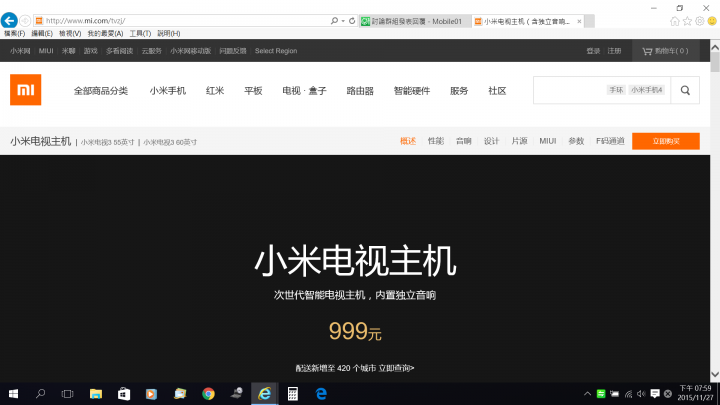Open the 电视·盒子 navigation item
Screen dimensions: 720x405
(304, 91)
